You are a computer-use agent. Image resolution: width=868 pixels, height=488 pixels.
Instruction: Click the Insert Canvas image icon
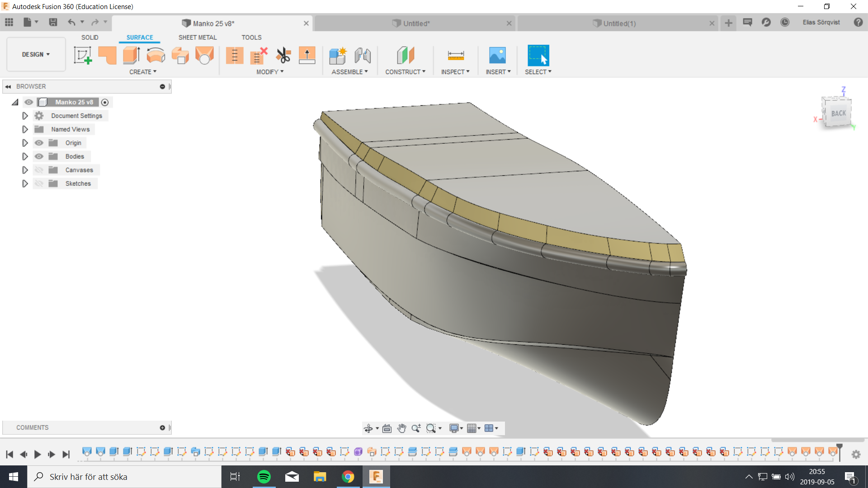[x=497, y=55]
